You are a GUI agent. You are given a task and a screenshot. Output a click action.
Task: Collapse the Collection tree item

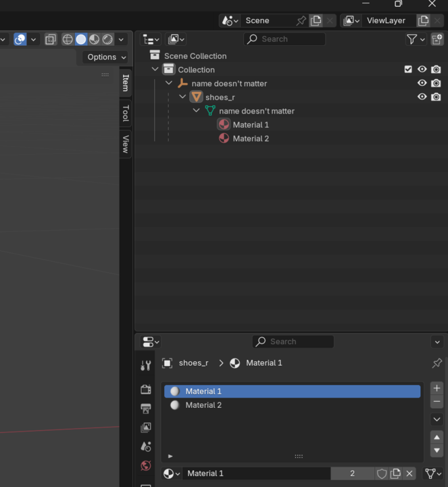tap(155, 69)
